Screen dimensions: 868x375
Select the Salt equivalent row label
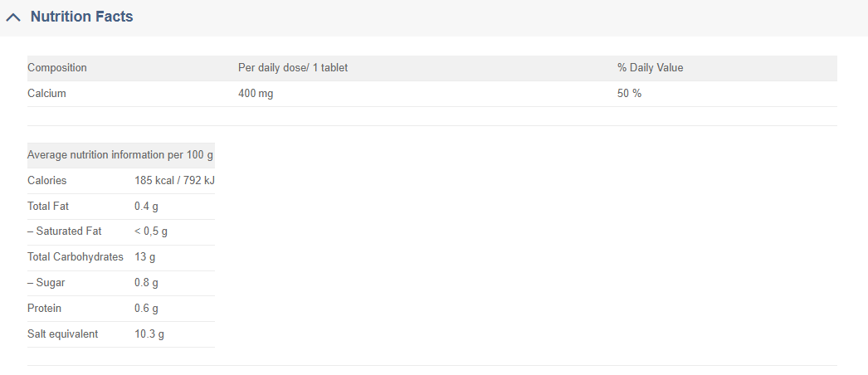[x=63, y=334]
